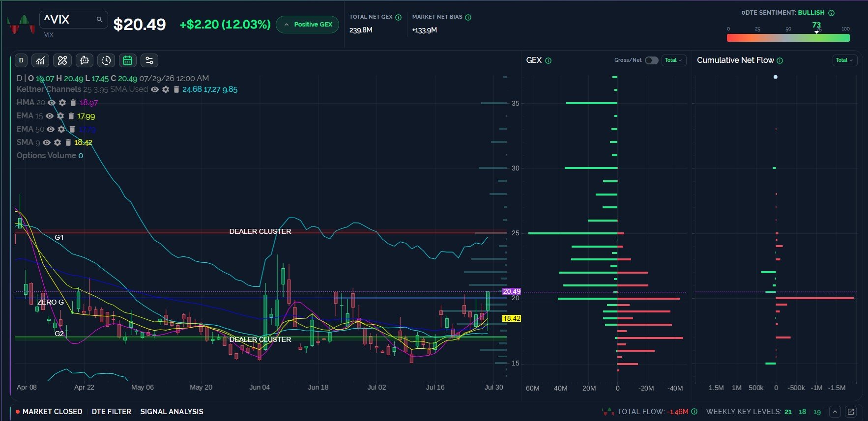Delete the Keltner Channels indicator

pyautogui.click(x=176, y=89)
